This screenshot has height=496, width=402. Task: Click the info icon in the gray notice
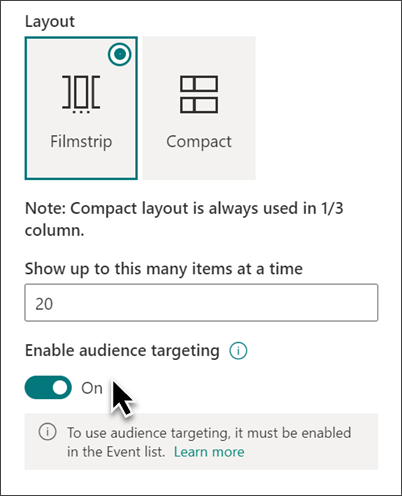pos(47,432)
